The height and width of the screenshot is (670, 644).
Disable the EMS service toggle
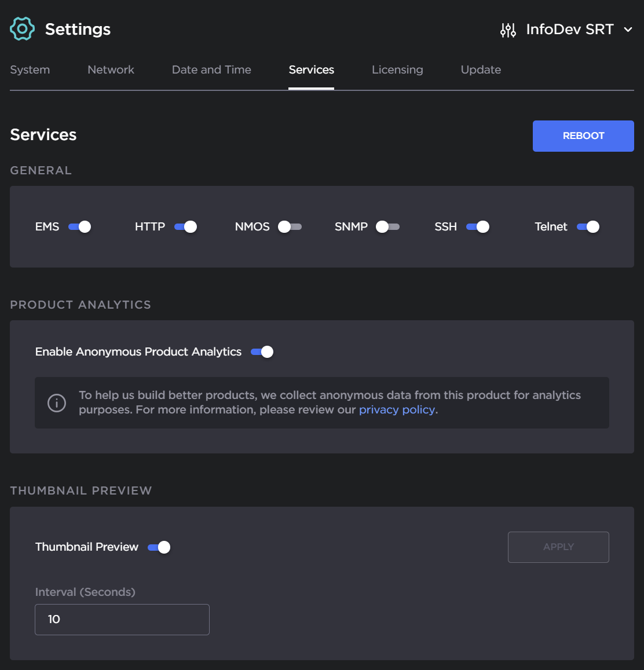[x=80, y=227]
